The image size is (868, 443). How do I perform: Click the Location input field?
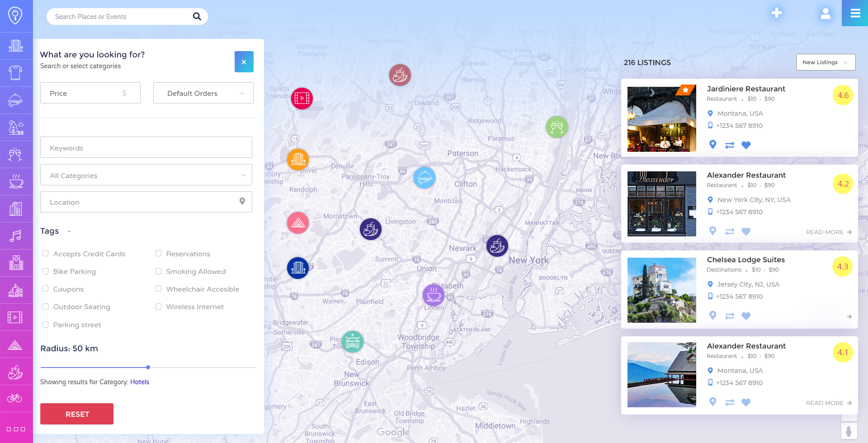pyautogui.click(x=146, y=202)
